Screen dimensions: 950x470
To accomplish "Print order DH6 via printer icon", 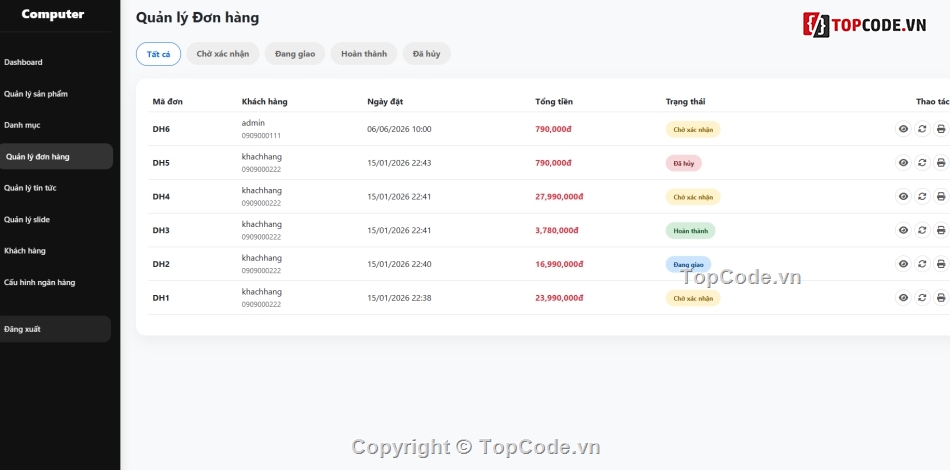I will pos(941,129).
